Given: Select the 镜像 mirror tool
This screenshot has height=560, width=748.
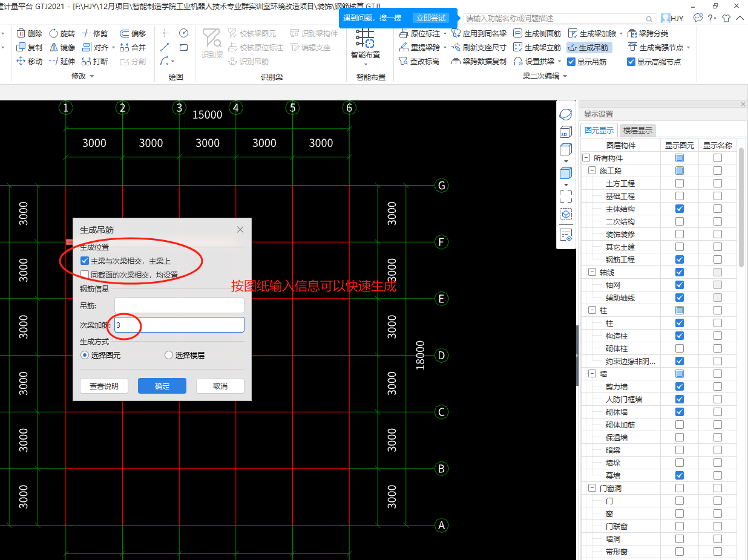Looking at the screenshot, I should click(62, 47).
